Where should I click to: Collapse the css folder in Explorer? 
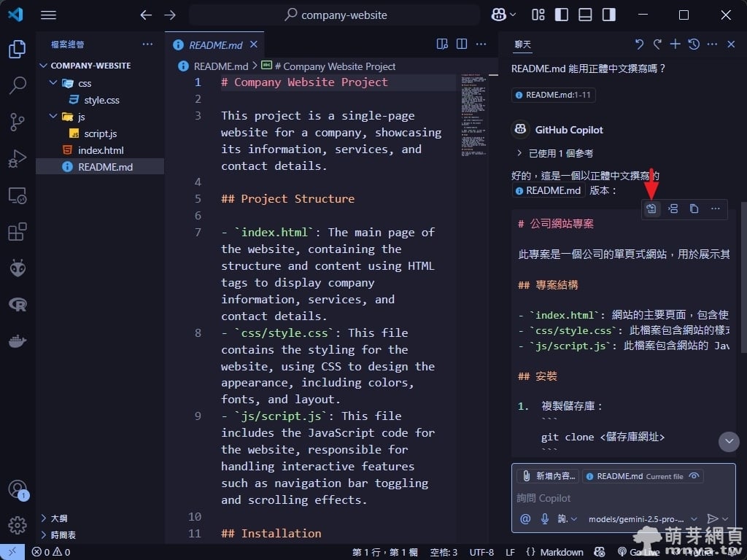(x=53, y=83)
